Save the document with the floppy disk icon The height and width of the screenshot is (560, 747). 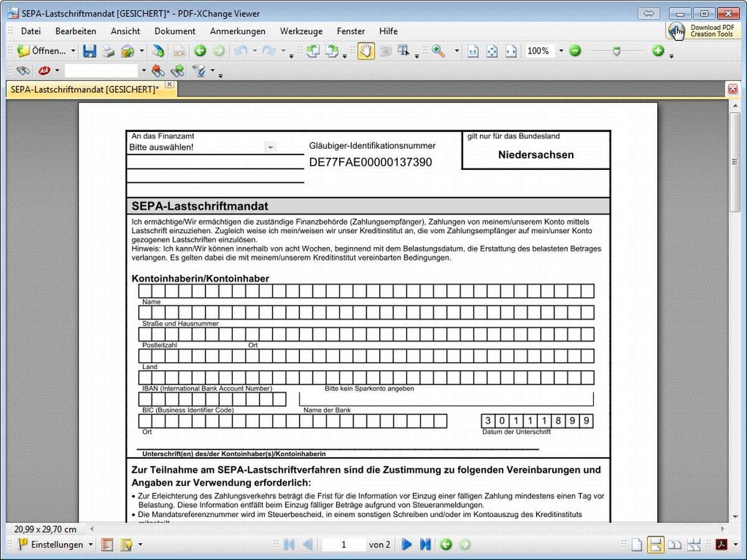pos(90,51)
